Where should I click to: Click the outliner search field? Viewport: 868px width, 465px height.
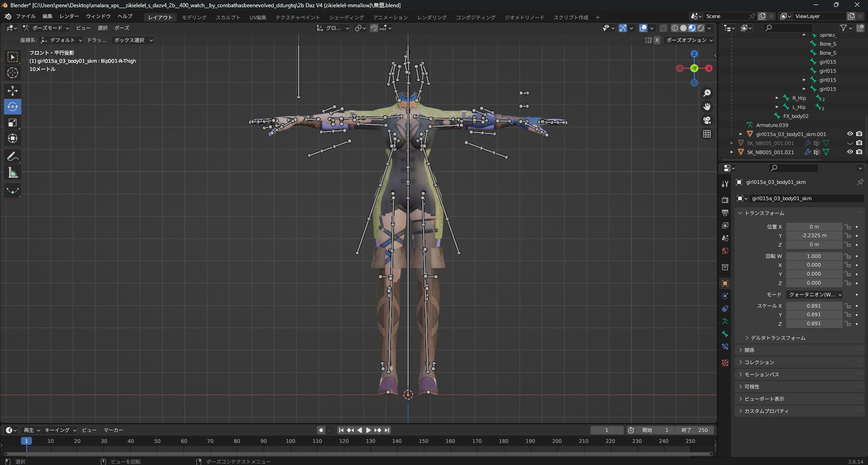(788, 28)
